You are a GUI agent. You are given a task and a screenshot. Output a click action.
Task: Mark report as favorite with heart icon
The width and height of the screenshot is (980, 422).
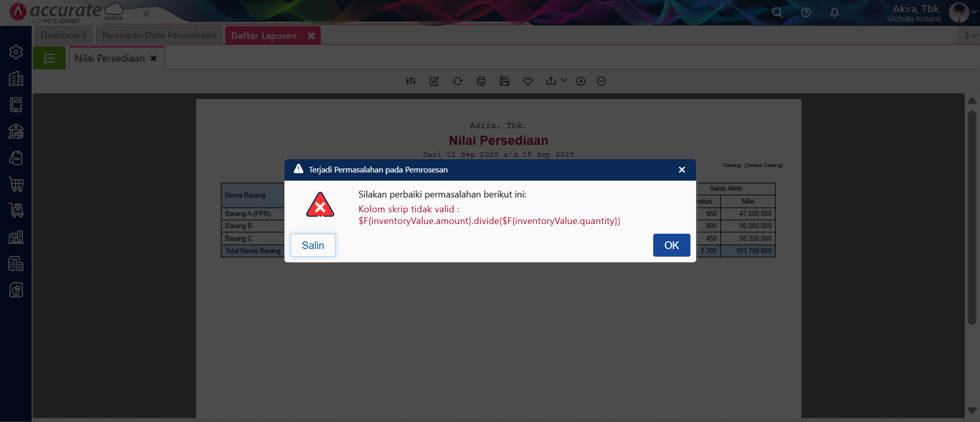[x=528, y=81]
